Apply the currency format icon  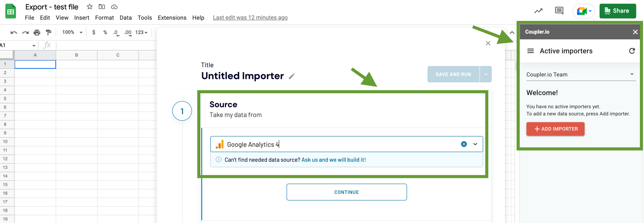[93, 32]
